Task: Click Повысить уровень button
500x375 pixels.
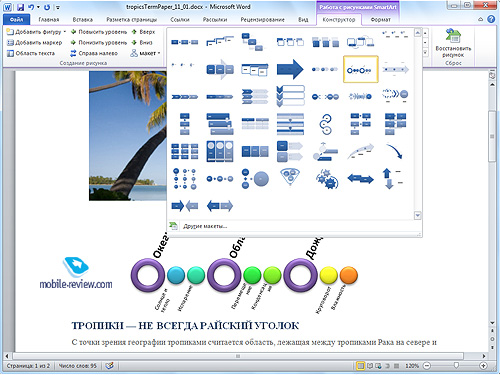Action: (99, 32)
